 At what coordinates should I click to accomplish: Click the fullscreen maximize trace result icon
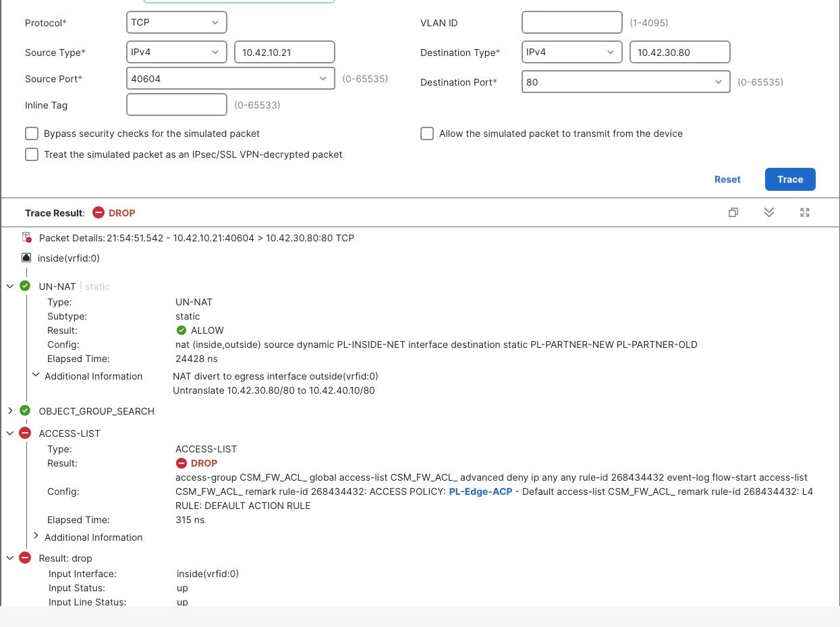pyautogui.click(x=805, y=212)
